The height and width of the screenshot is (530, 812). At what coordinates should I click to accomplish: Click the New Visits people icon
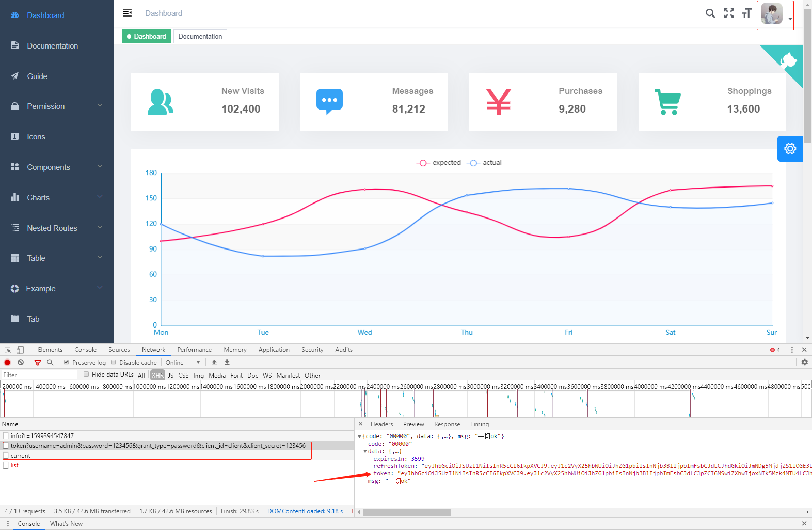[160, 102]
